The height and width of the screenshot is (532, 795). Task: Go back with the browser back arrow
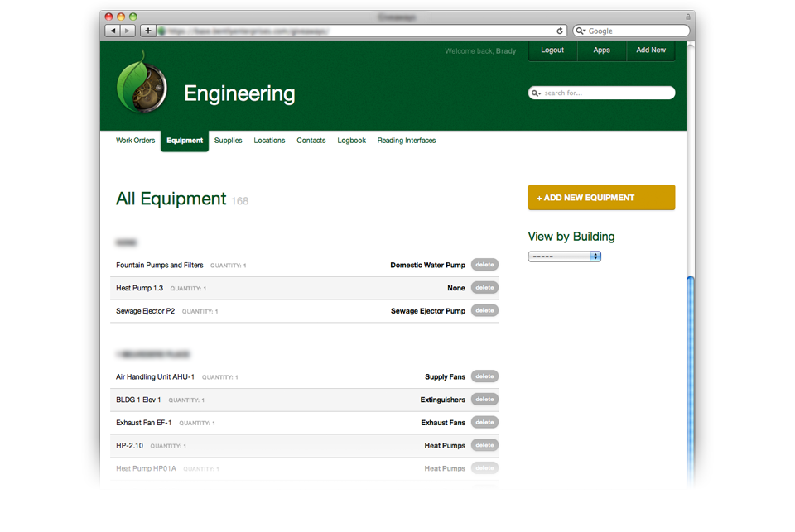[113, 31]
